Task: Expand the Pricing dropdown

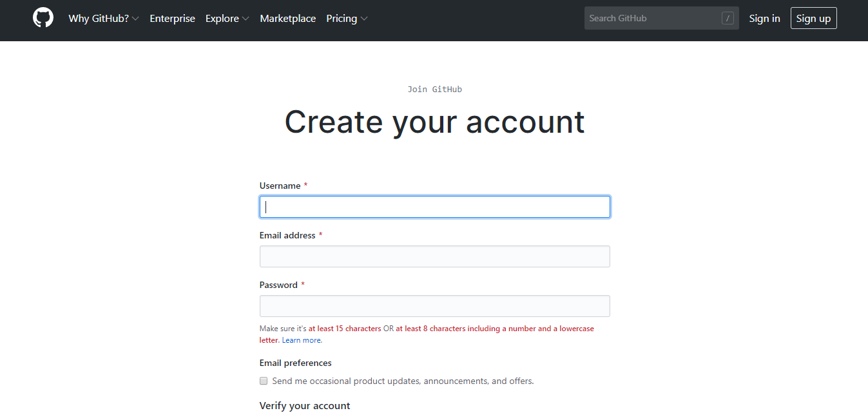Action: point(347,19)
